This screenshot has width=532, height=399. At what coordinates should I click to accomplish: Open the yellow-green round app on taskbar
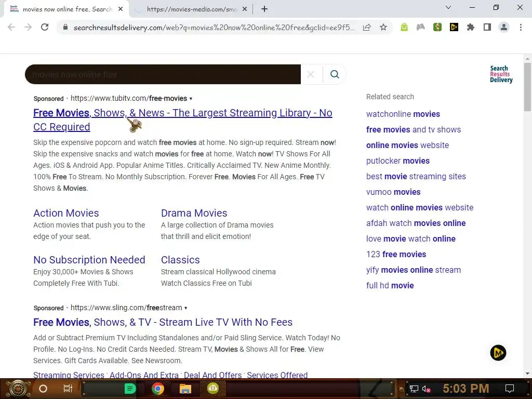[x=212, y=388]
